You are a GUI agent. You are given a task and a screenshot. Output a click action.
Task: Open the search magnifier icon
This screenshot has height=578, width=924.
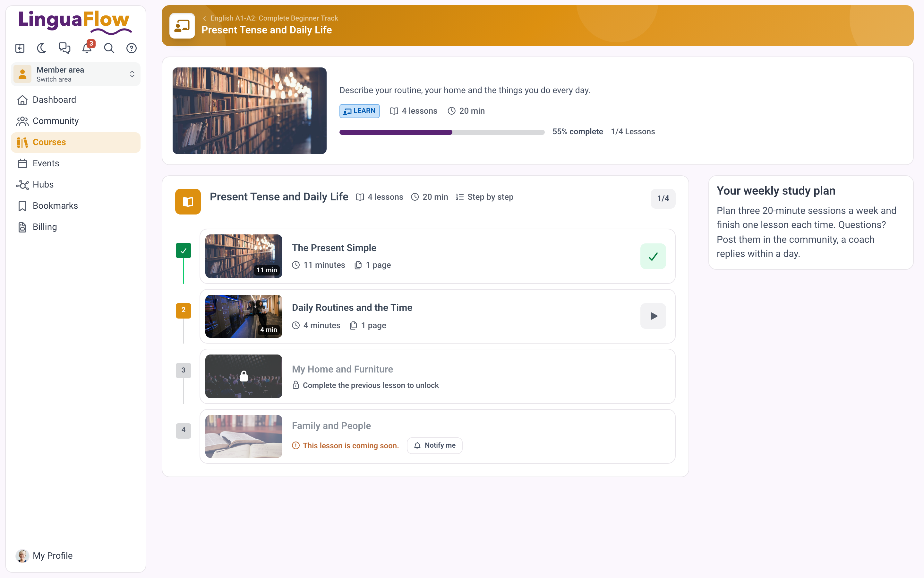click(109, 48)
